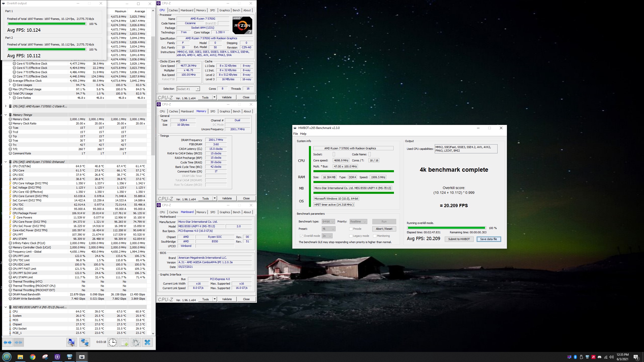The width and height of the screenshot is (644, 362).
Task: Click Part 1 green progress bar
Action: 47,24
